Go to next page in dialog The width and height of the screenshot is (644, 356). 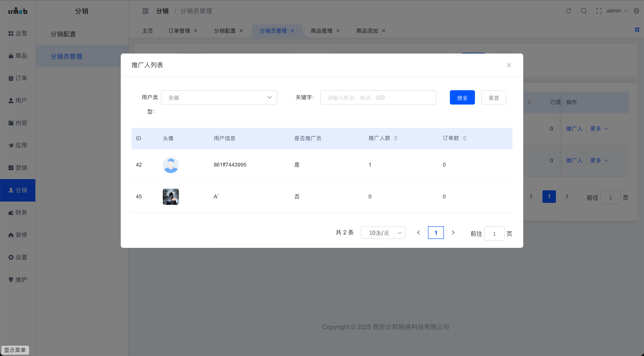click(x=453, y=233)
